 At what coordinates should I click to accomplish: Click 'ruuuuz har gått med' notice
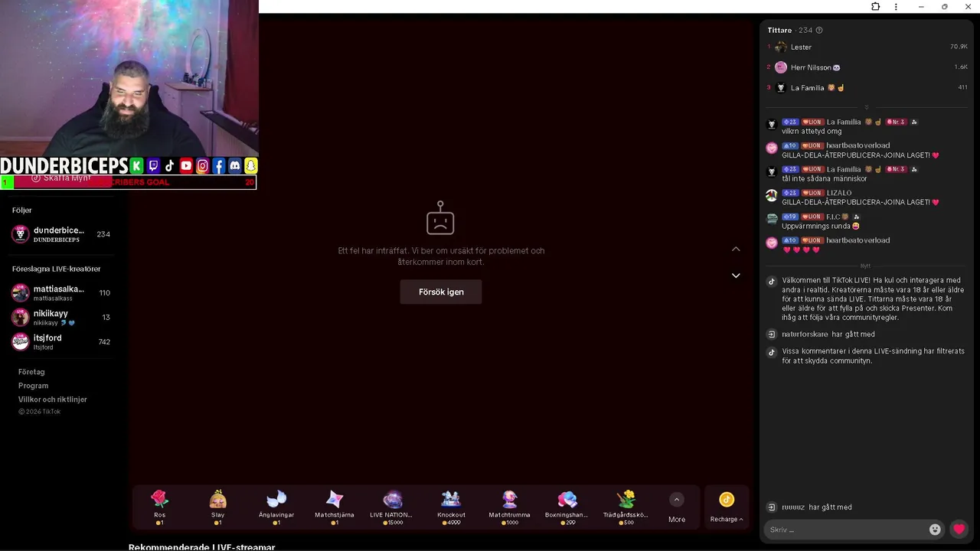[816, 507]
